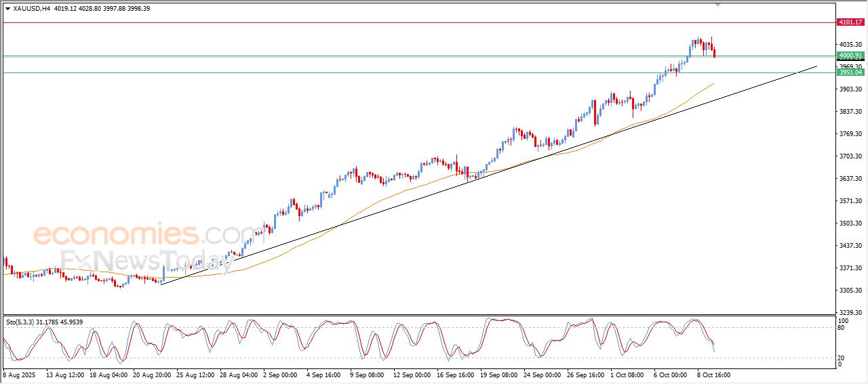Click the stochastic 80 level label
The width and height of the screenshot is (868, 384).
click(842, 328)
